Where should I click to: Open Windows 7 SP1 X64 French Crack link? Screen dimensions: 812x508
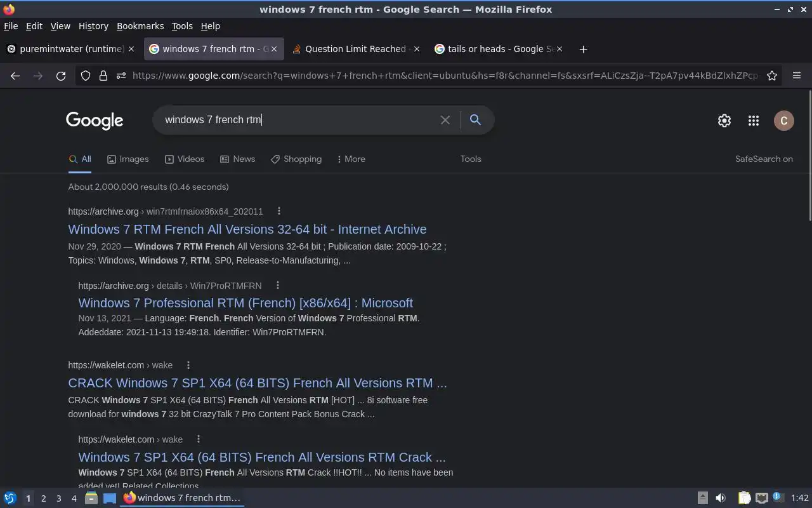click(262, 457)
